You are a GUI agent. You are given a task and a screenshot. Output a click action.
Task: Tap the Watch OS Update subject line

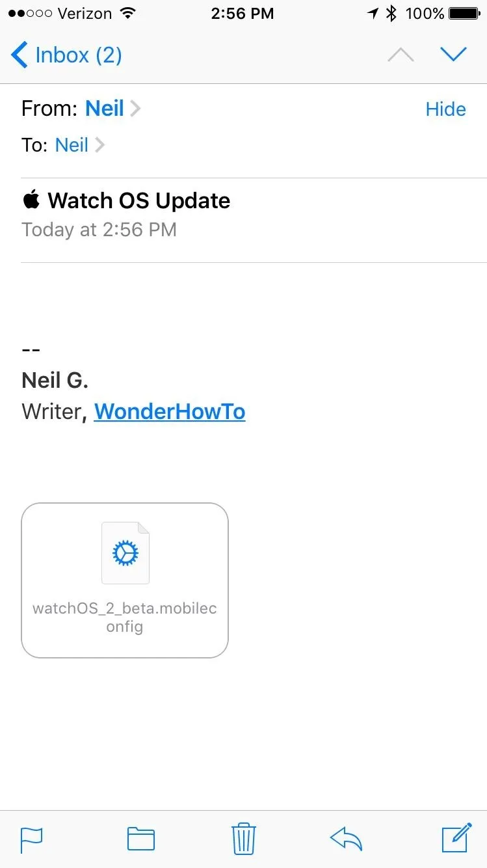click(x=126, y=200)
